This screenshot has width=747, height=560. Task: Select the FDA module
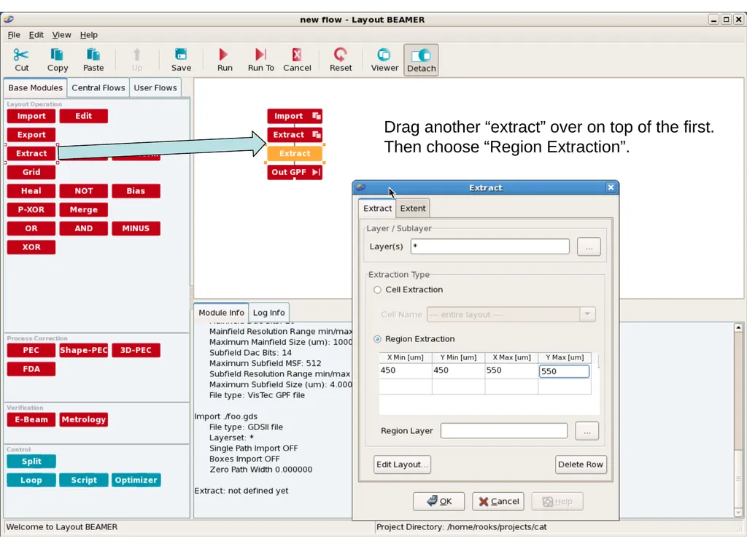pyautogui.click(x=31, y=369)
